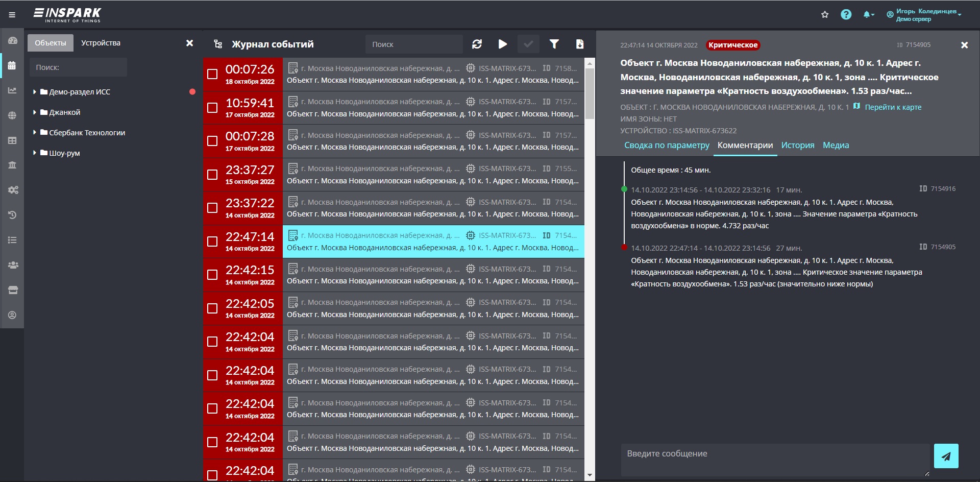Tick checkbox for event 23:37:27

tap(212, 175)
